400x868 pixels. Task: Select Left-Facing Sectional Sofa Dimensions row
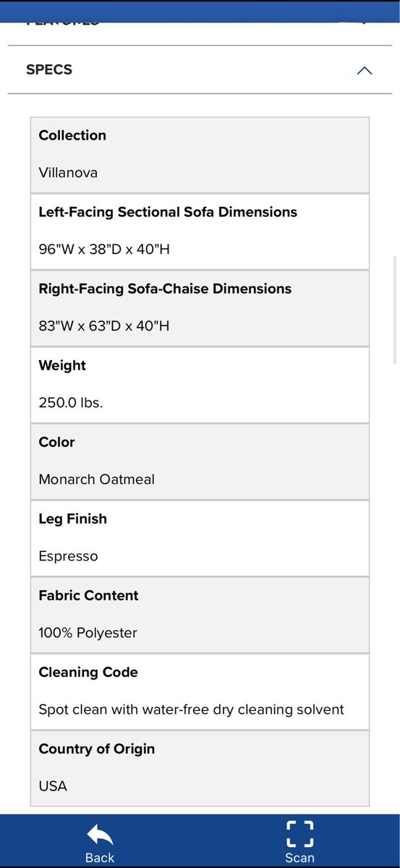click(200, 231)
